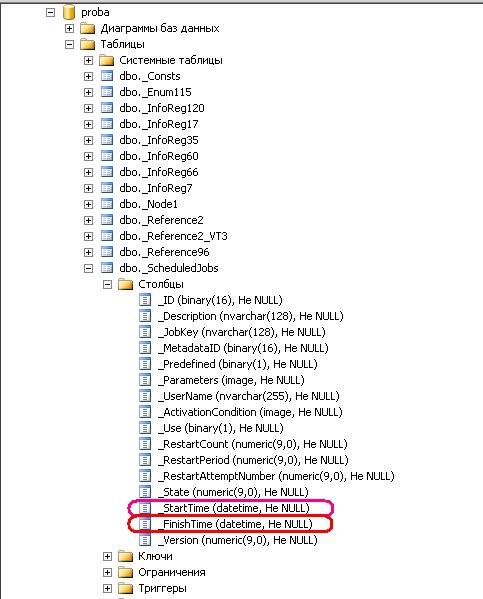
Task: Click the _ID column icon
Action: [x=145, y=300]
